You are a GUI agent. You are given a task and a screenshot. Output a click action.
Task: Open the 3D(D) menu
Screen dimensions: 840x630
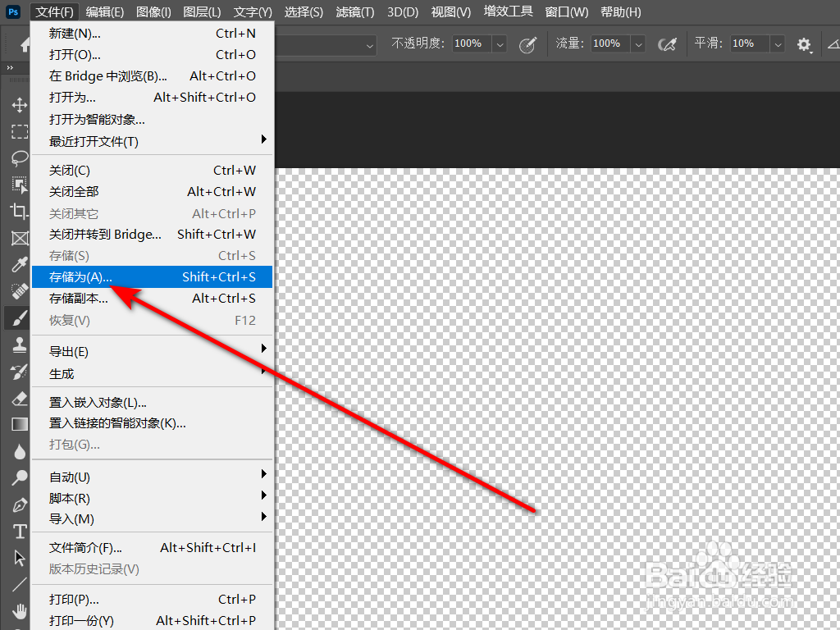403,11
